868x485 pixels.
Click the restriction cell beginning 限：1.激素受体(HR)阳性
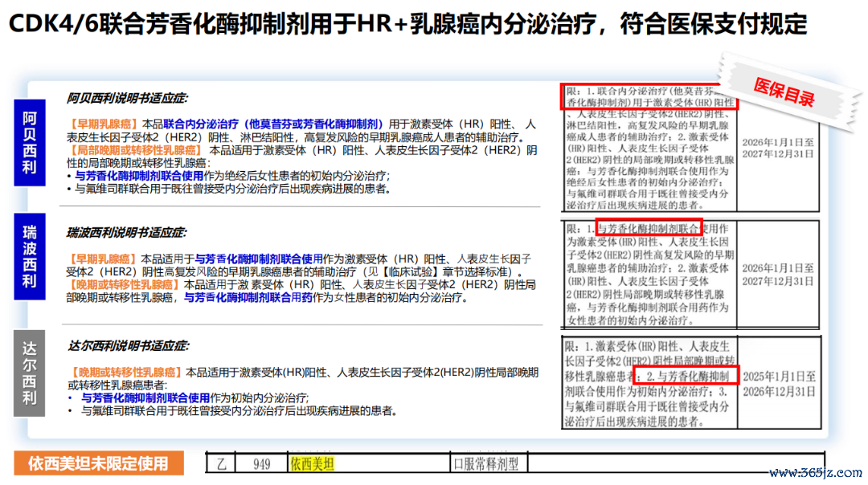650,383
